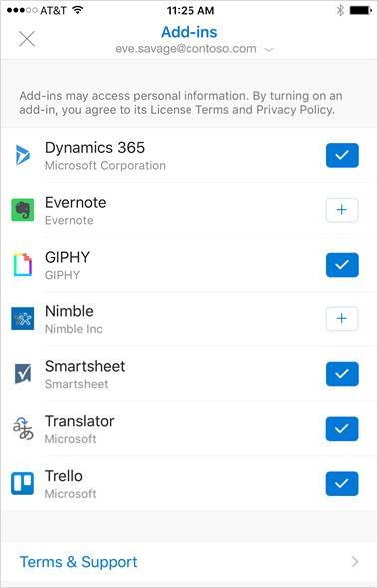Tap the GIPHY logo icon
The height and width of the screenshot is (588, 378).
coord(23,265)
